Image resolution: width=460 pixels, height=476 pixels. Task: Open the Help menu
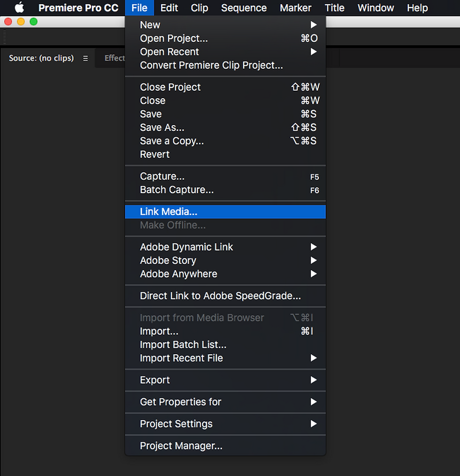(417, 8)
